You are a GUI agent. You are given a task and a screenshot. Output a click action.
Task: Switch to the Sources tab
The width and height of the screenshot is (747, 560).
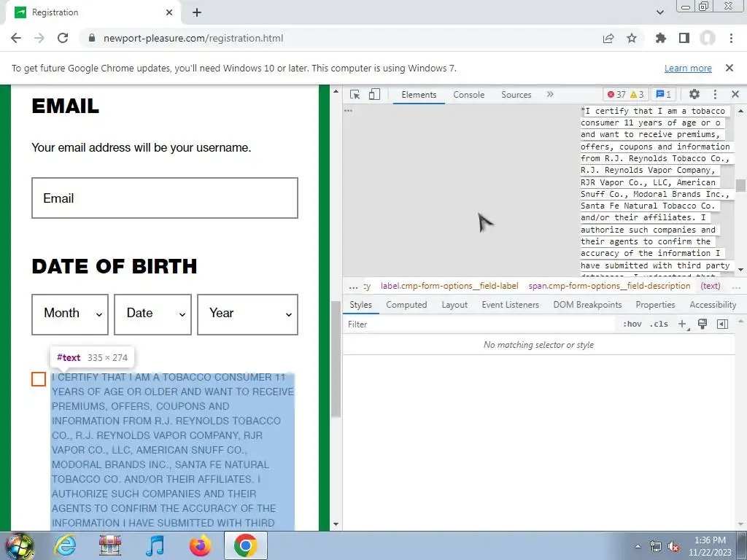click(516, 94)
